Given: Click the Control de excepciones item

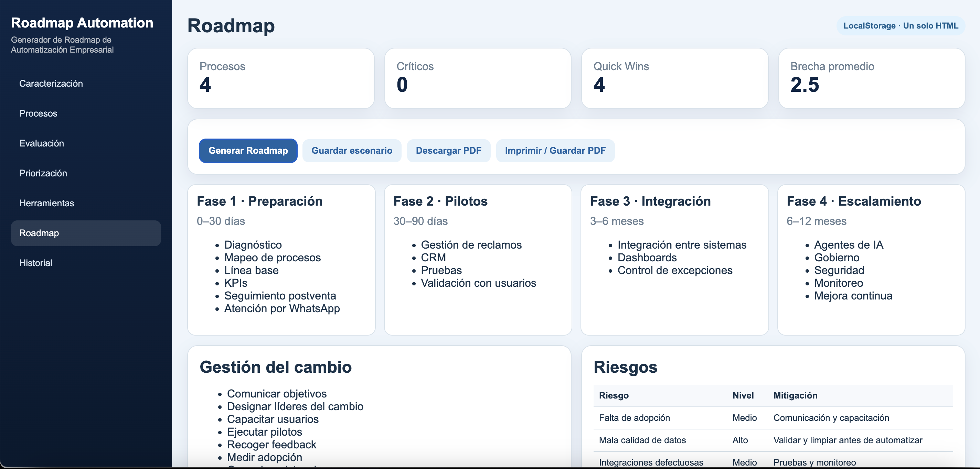Looking at the screenshot, I should 674,270.
